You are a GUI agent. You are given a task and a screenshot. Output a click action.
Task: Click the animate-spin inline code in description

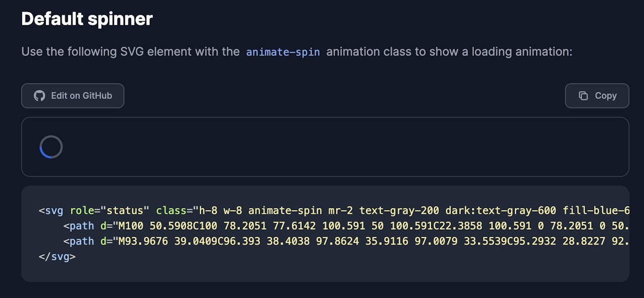click(283, 52)
